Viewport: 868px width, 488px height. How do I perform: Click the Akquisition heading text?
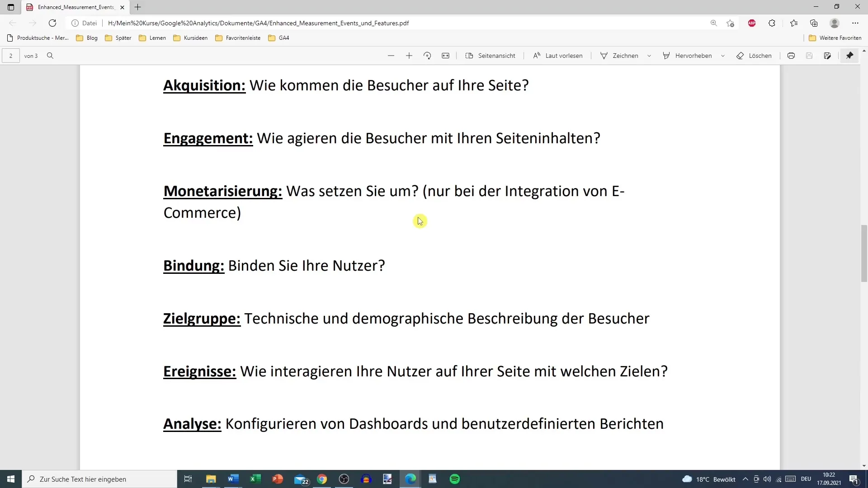[x=204, y=85]
